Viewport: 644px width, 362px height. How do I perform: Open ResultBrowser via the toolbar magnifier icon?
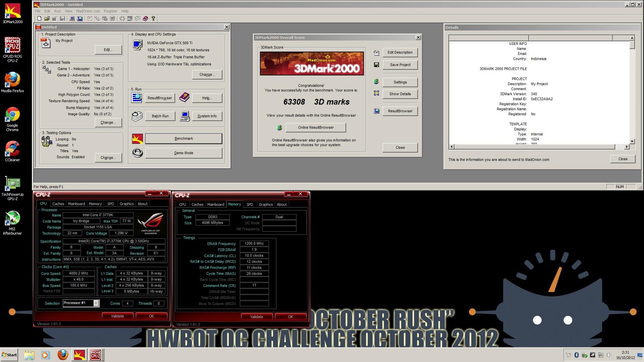tap(80, 19)
